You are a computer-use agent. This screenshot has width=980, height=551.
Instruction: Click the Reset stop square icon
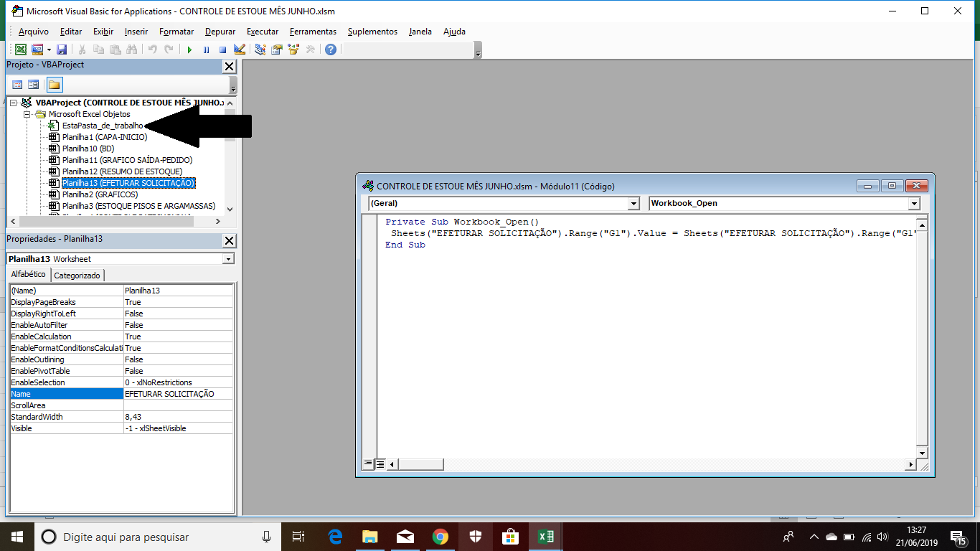click(x=223, y=50)
